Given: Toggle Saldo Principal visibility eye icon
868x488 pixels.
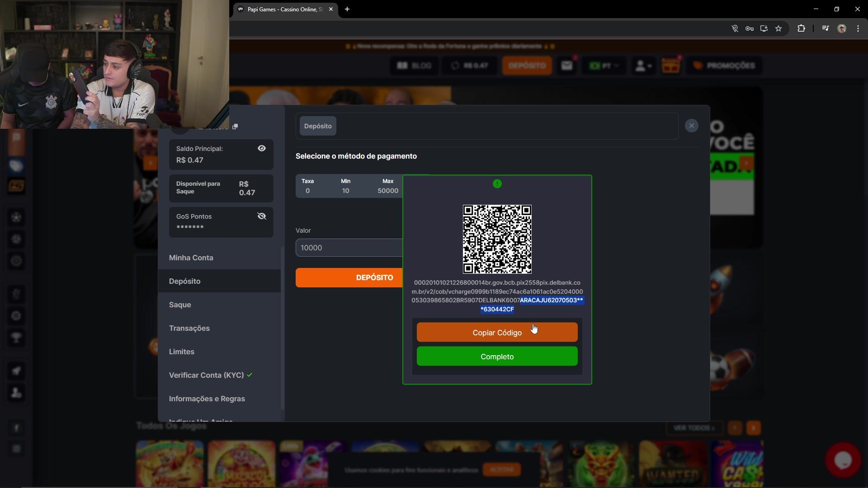Looking at the screenshot, I should [x=262, y=149].
